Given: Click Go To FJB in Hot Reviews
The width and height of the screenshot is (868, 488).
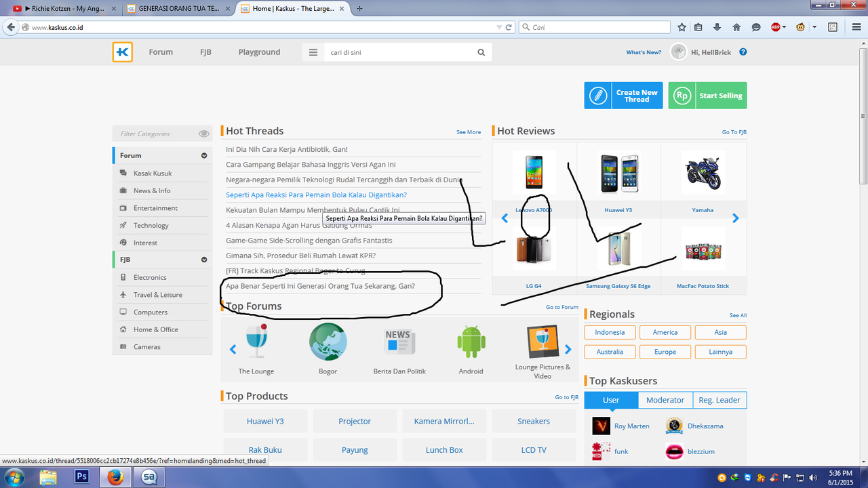Looking at the screenshot, I should coord(734,132).
